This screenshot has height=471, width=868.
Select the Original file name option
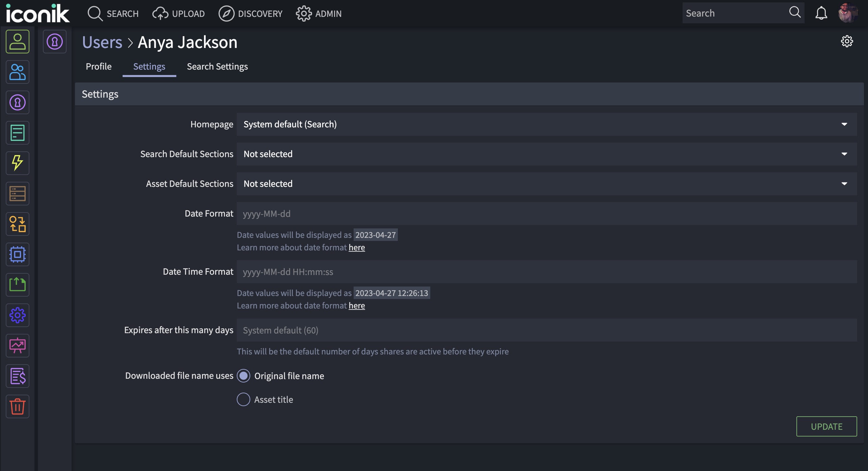coord(244,375)
